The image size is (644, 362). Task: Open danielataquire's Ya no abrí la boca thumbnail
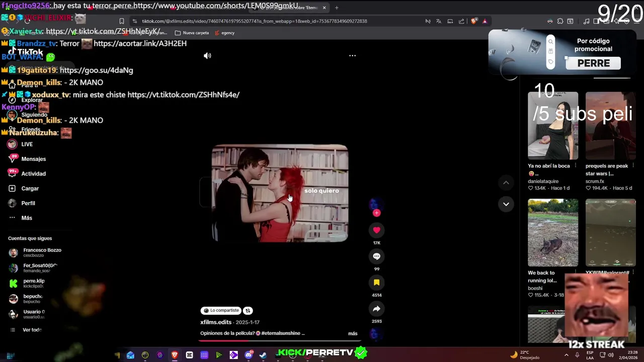point(553,125)
